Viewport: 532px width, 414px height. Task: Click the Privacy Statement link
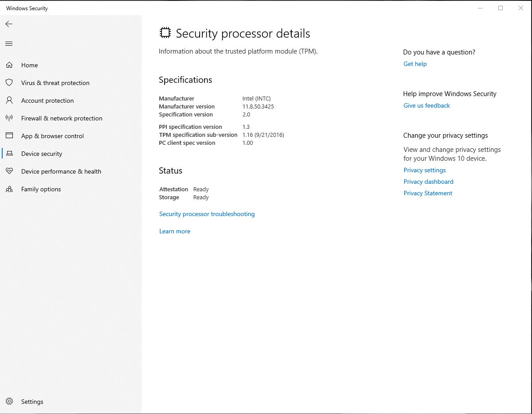click(428, 193)
